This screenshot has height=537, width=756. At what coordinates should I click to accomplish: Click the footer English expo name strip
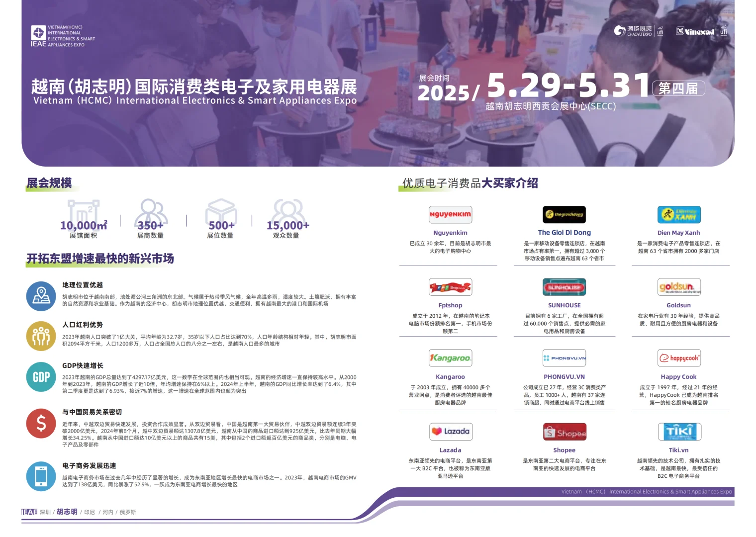pos(647,492)
